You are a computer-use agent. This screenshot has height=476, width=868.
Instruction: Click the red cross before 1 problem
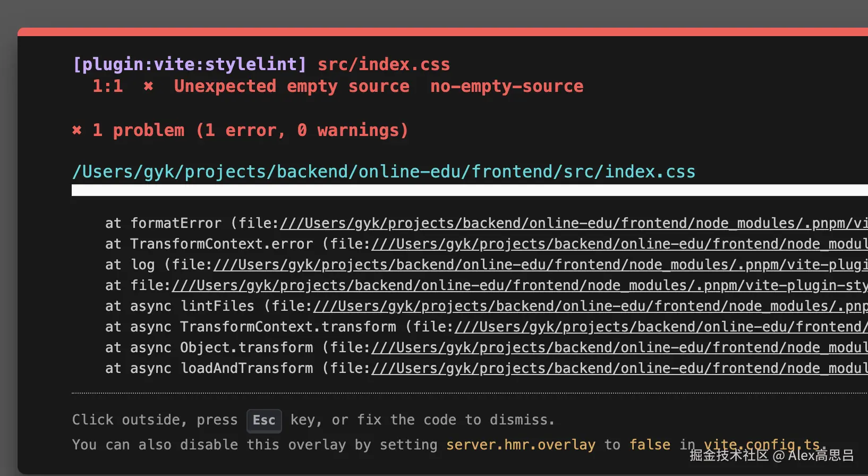pyautogui.click(x=77, y=130)
